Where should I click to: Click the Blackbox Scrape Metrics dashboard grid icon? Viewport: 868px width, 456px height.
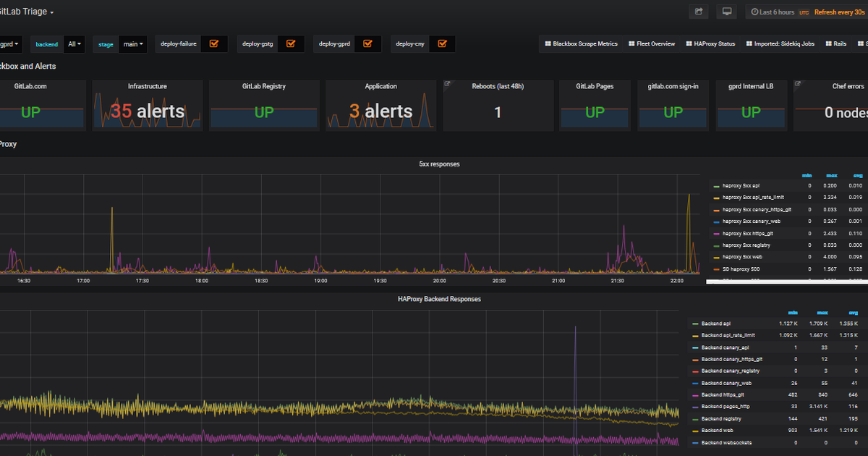[x=548, y=43]
